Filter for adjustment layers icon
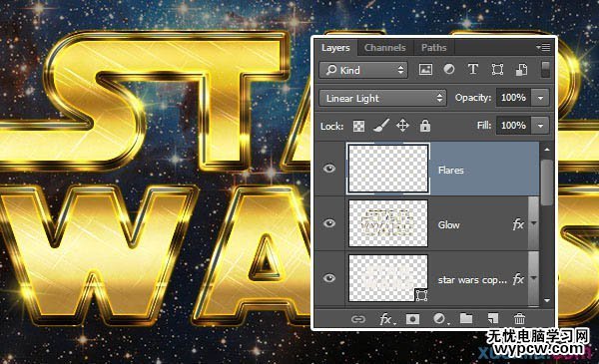 pos(449,69)
